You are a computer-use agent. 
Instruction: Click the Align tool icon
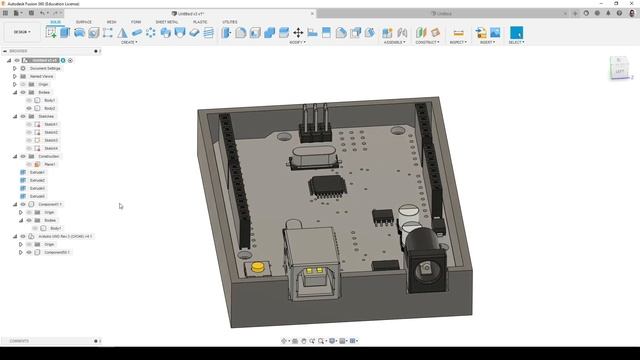click(x=312, y=33)
